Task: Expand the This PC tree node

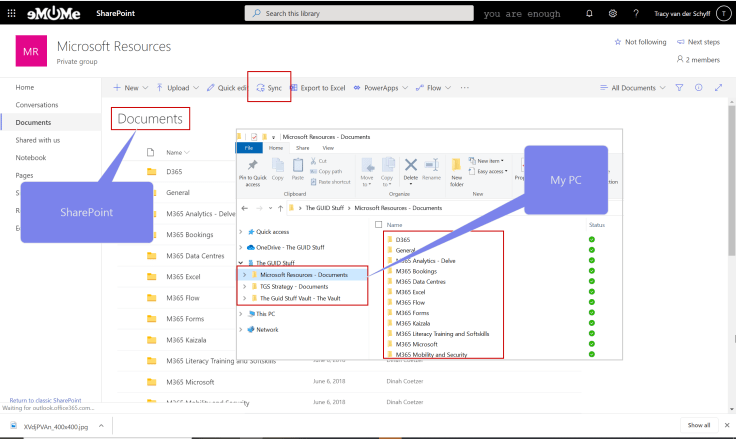Action: 240,313
